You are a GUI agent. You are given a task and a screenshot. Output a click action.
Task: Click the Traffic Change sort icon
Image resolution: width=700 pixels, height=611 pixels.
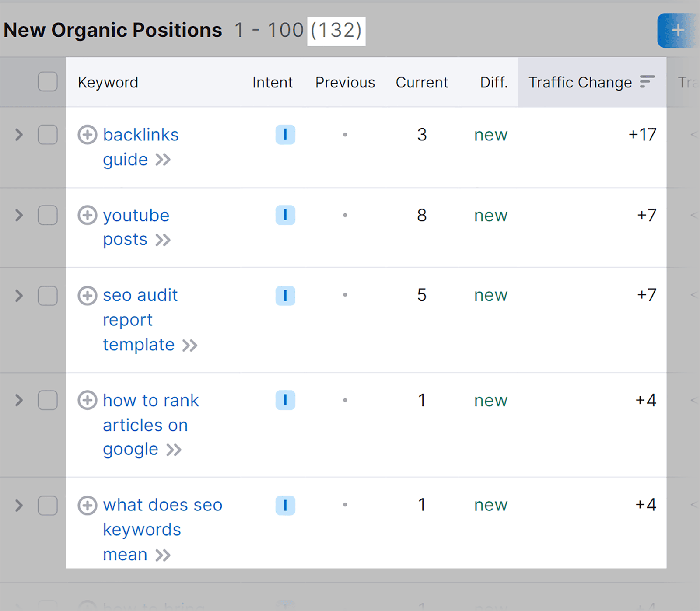647,82
